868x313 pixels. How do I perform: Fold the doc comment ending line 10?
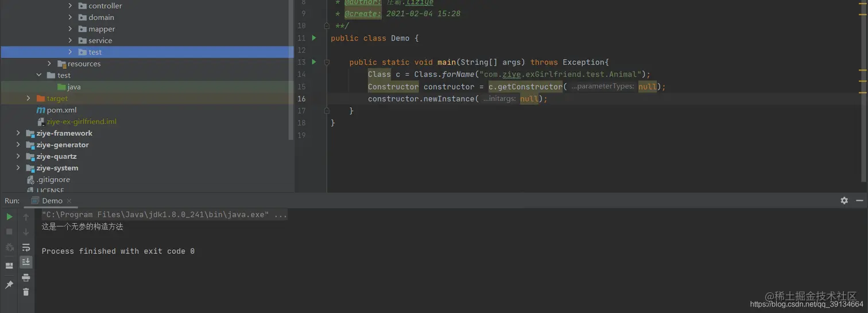click(x=327, y=26)
